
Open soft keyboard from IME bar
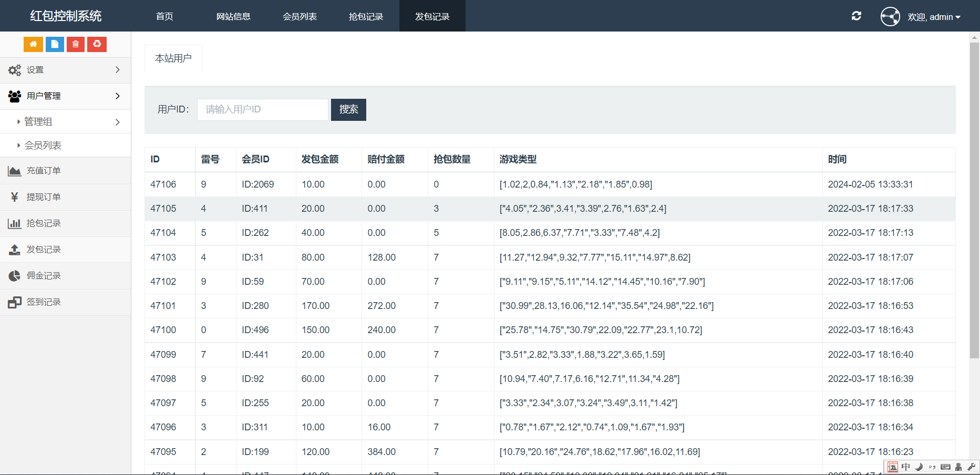click(945, 467)
